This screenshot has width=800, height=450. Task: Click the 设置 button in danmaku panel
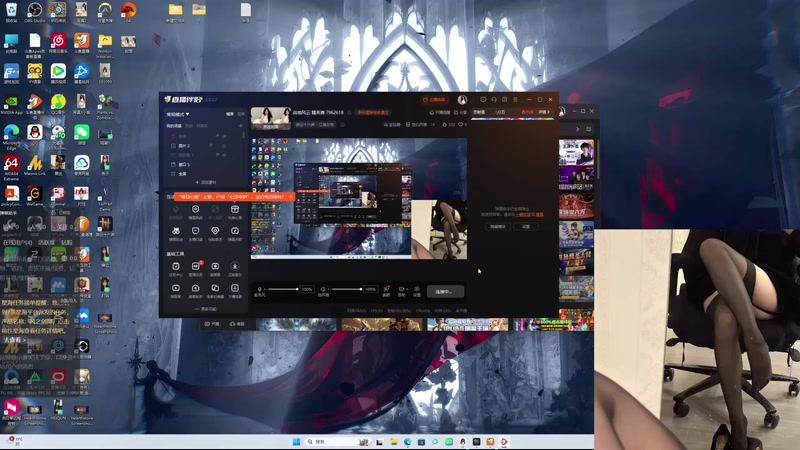pyautogui.click(x=526, y=227)
